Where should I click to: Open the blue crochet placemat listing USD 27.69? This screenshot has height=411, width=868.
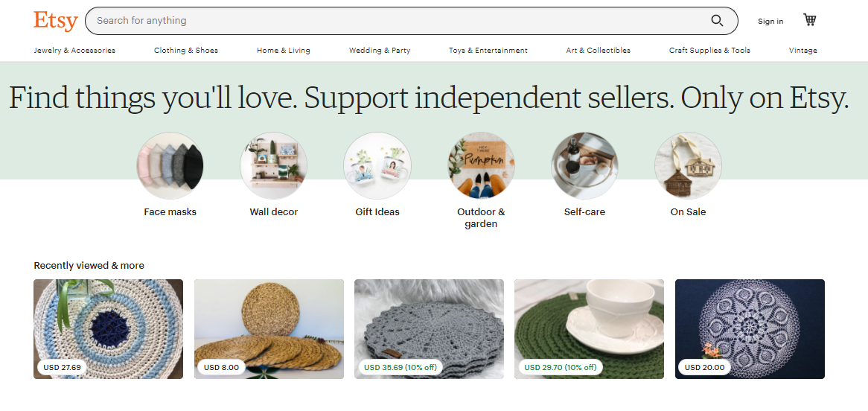click(109, 329)
